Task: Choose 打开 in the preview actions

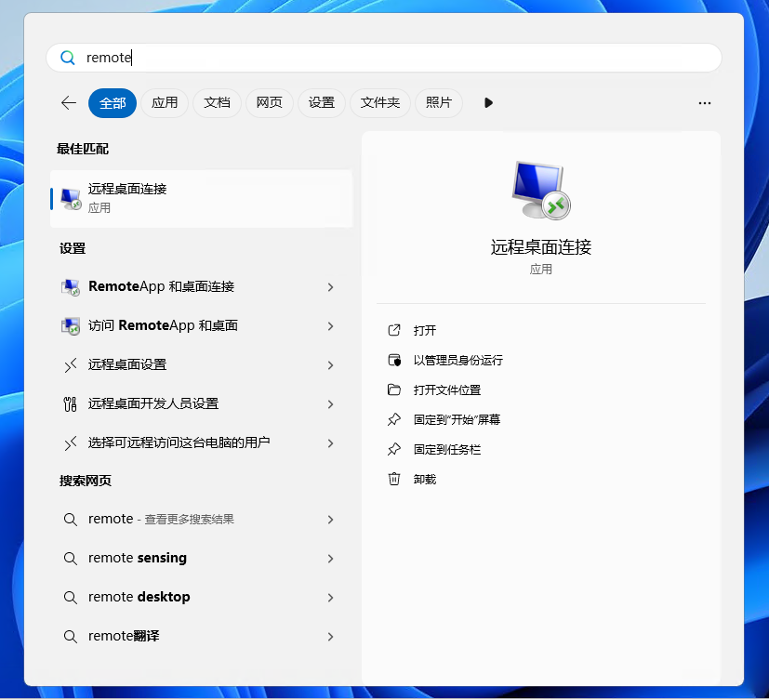Action: [x=425, y=331]
